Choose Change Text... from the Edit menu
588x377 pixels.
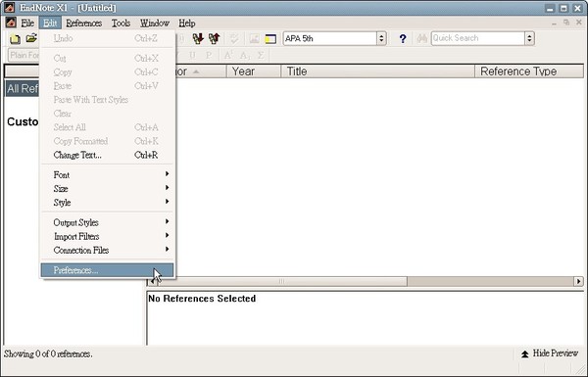pos(107,155)
